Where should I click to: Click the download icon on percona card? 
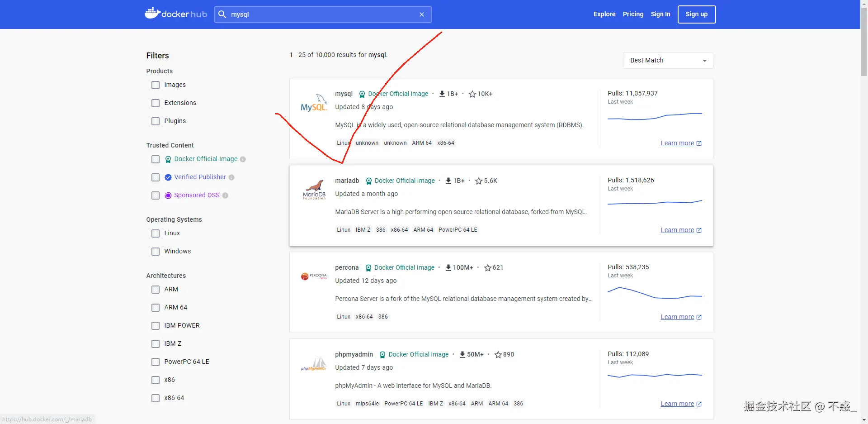coord(448,267)
